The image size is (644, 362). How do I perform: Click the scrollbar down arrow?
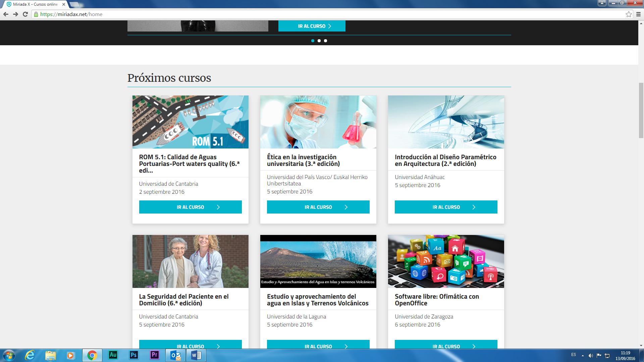pos(641,346)
